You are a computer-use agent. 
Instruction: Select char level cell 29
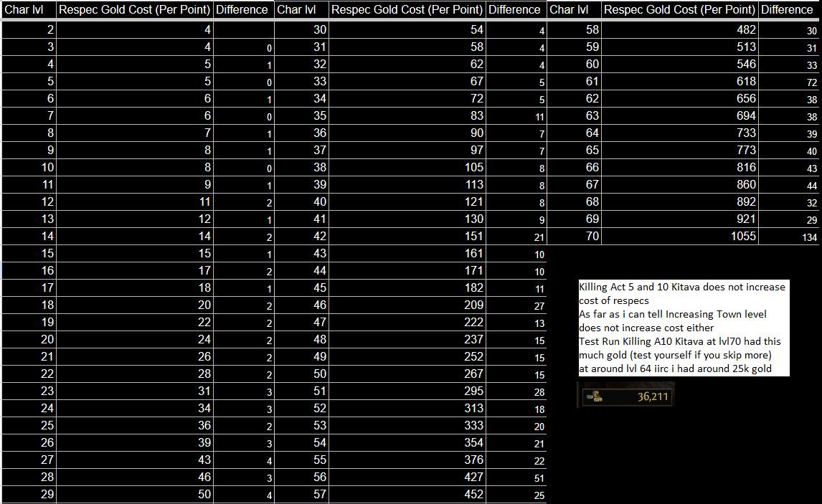pyautogui.click(x=29, y=494)
